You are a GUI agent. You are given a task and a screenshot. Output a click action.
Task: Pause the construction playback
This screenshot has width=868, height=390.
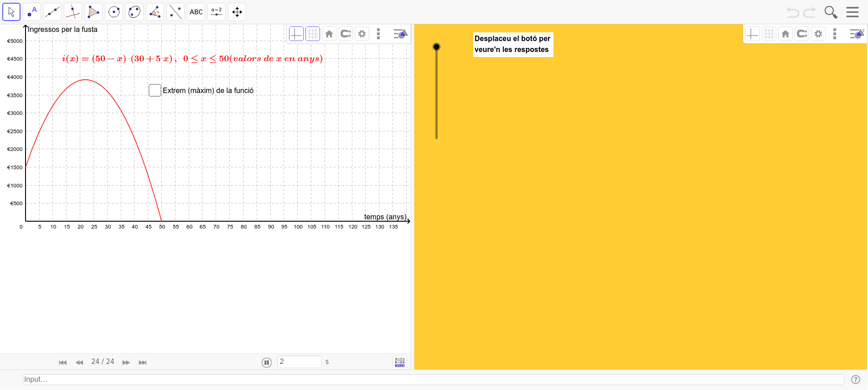(267, 362)
